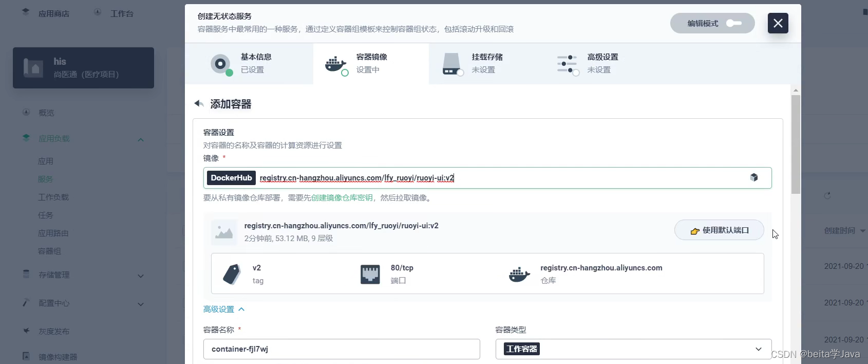Click the 概览 sidebar icon

tap(26, 112)
